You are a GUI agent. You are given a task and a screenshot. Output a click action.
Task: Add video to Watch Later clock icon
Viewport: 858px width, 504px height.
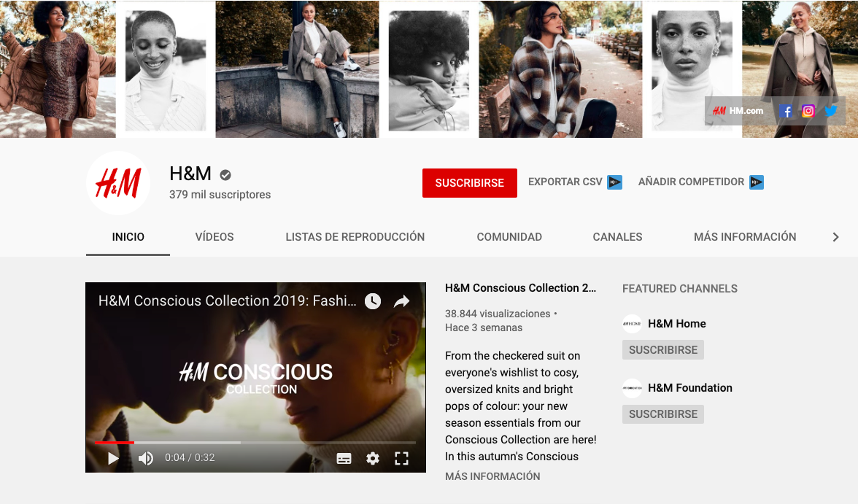(373, 301)
